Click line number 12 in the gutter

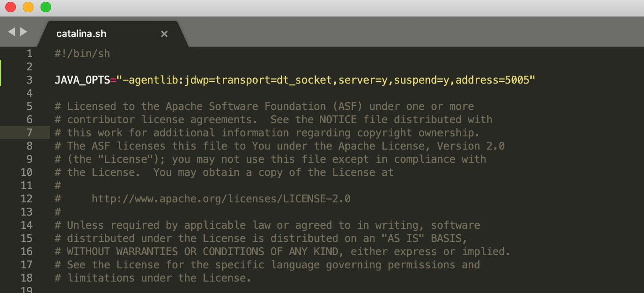click(x=26, y=199)
